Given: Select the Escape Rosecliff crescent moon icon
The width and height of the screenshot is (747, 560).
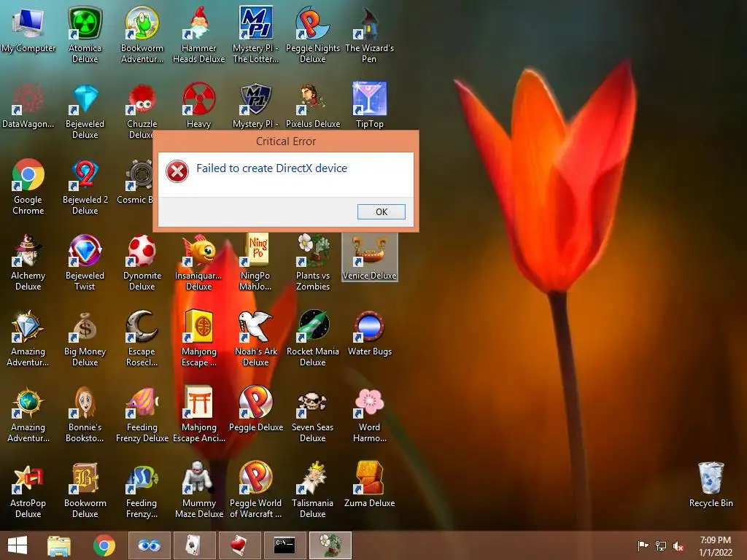Looking at the screenshot, I should coord(142,327).
